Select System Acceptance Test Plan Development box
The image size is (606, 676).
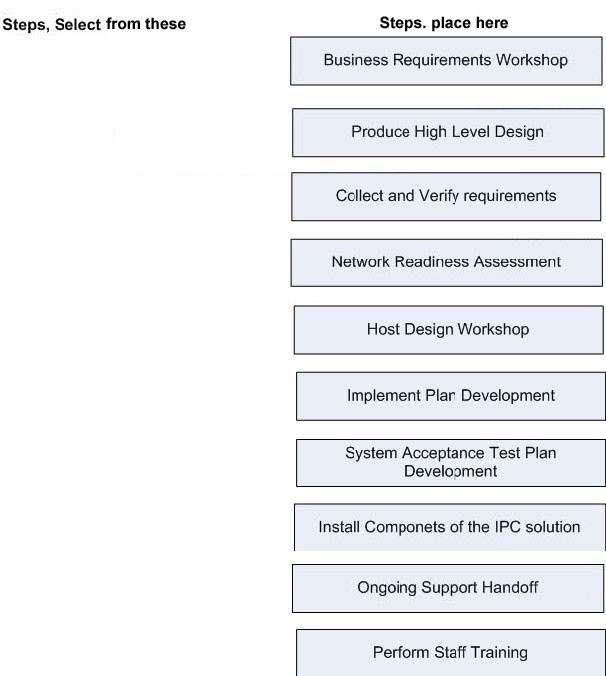[x=450, y=463]
